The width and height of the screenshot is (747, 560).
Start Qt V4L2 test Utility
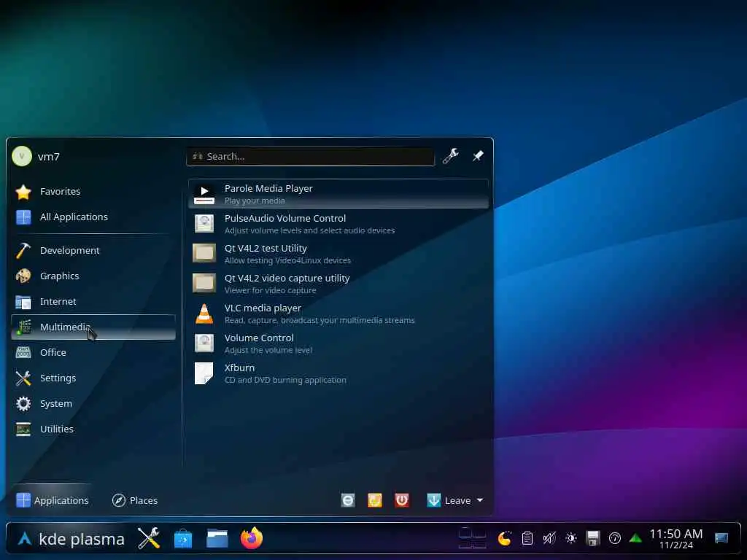tap(338, 254)
